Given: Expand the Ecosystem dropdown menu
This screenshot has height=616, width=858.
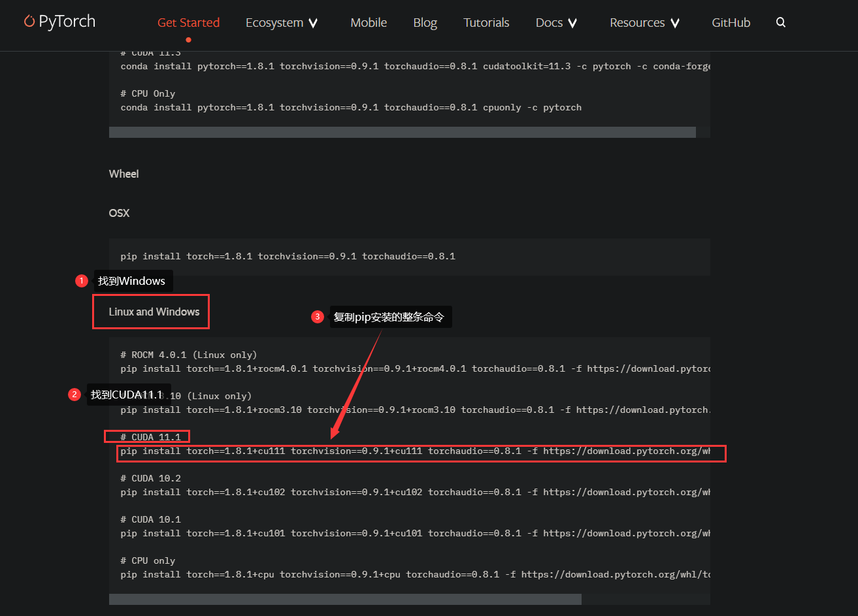Looking at the screenshot, I should click(282, 22).
